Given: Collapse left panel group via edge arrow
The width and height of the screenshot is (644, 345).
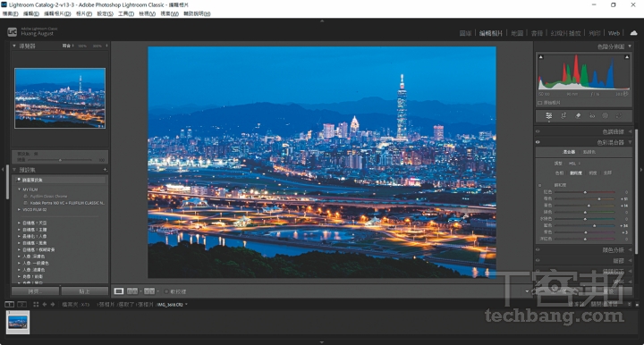Looking at the screenshot, I should point(3,169).
